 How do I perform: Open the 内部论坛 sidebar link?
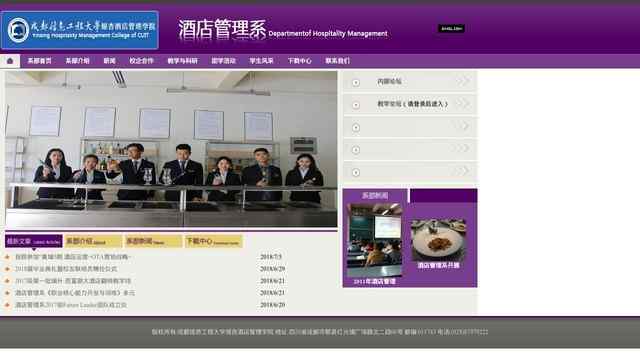389,82
